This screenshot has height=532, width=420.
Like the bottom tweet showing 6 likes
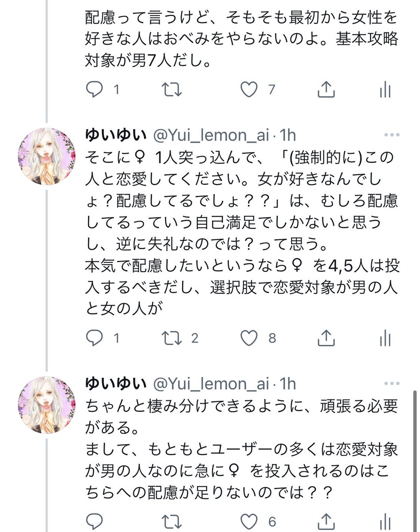tap(249, 521)
